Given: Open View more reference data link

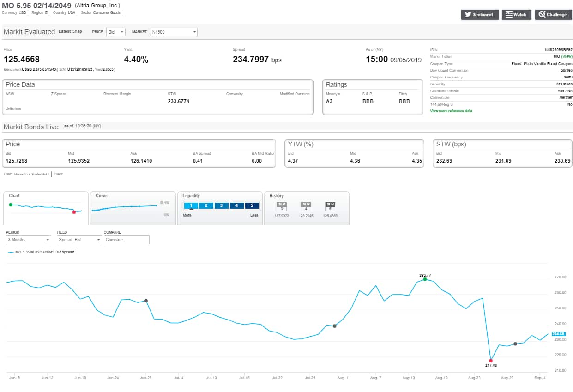Looking at the screenshot, I should coord(451,111).
